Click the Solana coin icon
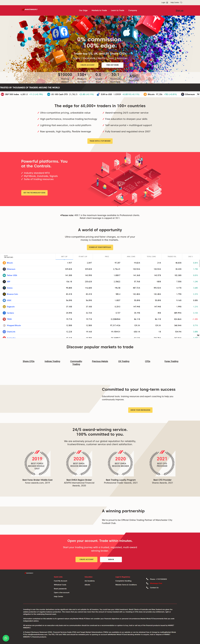Screen dimensions: 200x644 (4, 288)
